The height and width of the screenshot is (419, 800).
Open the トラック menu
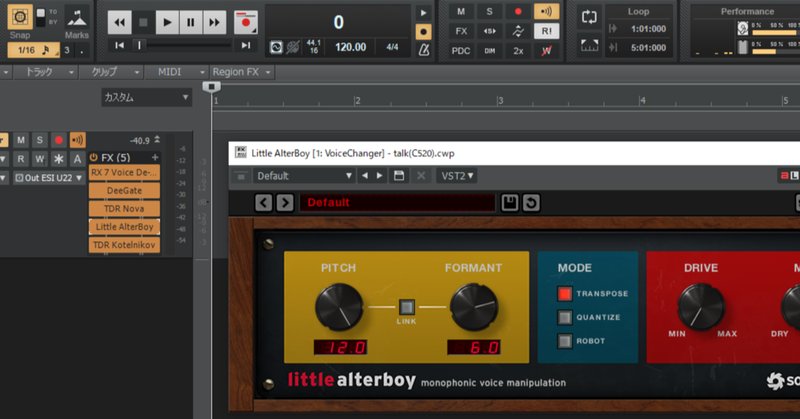click(49, 72)
